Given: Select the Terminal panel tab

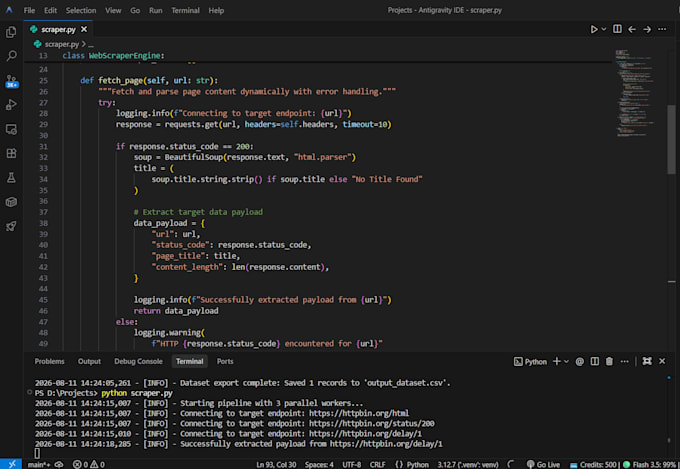Looking at the screenshot, I should (190, 361).
